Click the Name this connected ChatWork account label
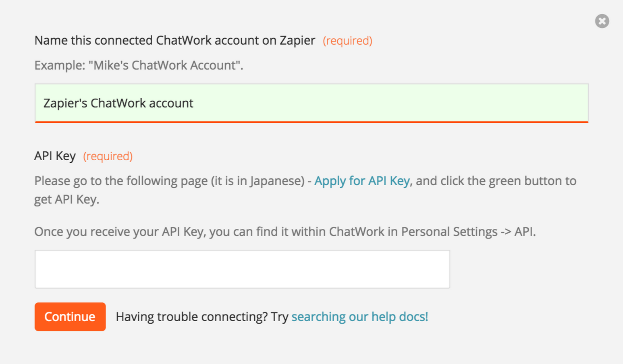 (x=174, y=40)
